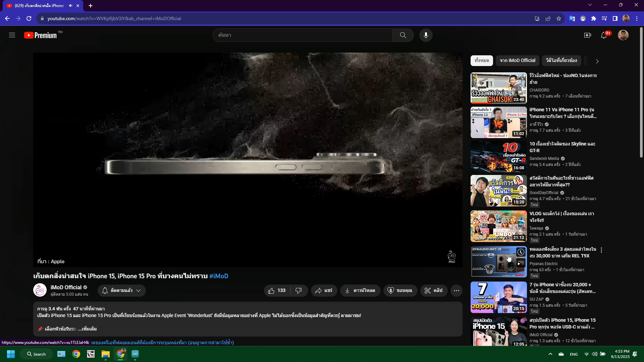Click the iMoD watermark in the player

tap(452, 257)
